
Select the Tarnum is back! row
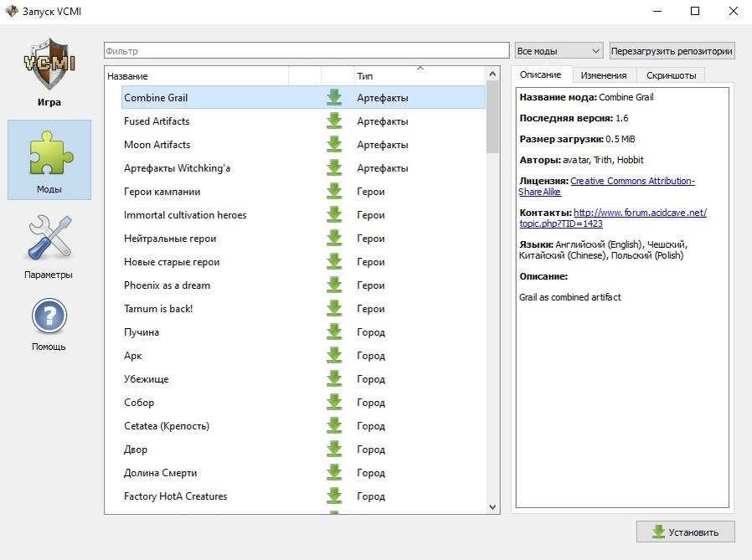[x=304, y=308]
